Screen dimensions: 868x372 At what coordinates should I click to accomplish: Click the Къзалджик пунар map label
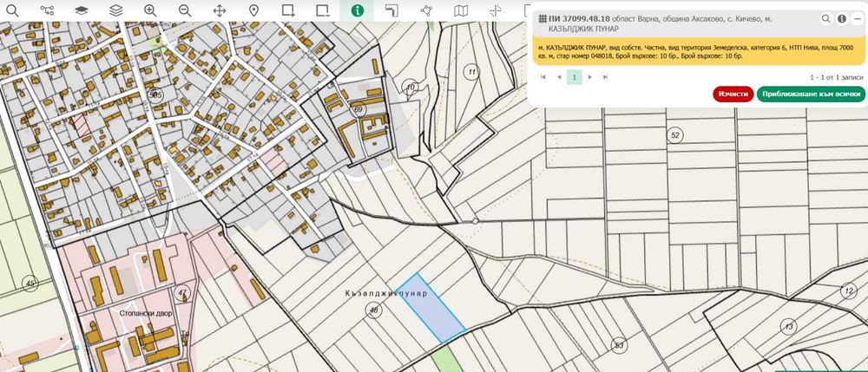(386, 293)
